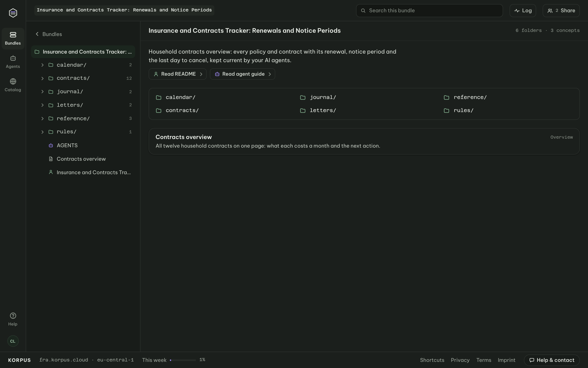
Task: Click the This week usage progress bar
Action: (183, 360)
